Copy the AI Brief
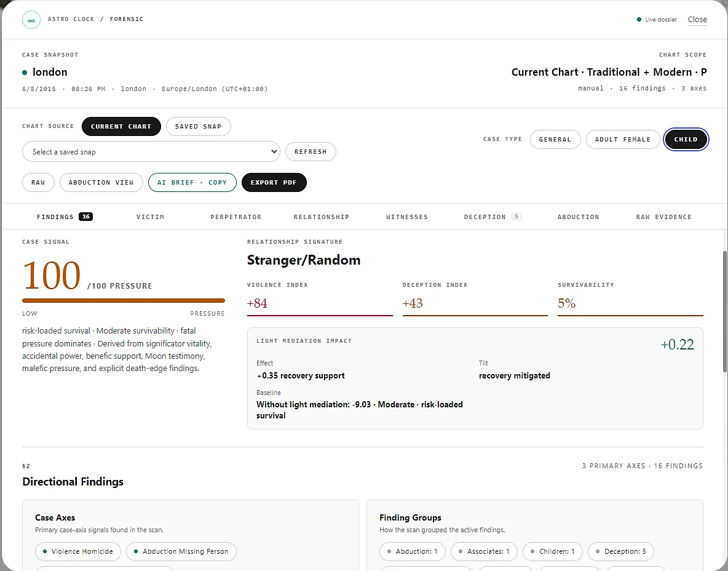This screenshot has height=571, width=728. (x=192, y=183)
